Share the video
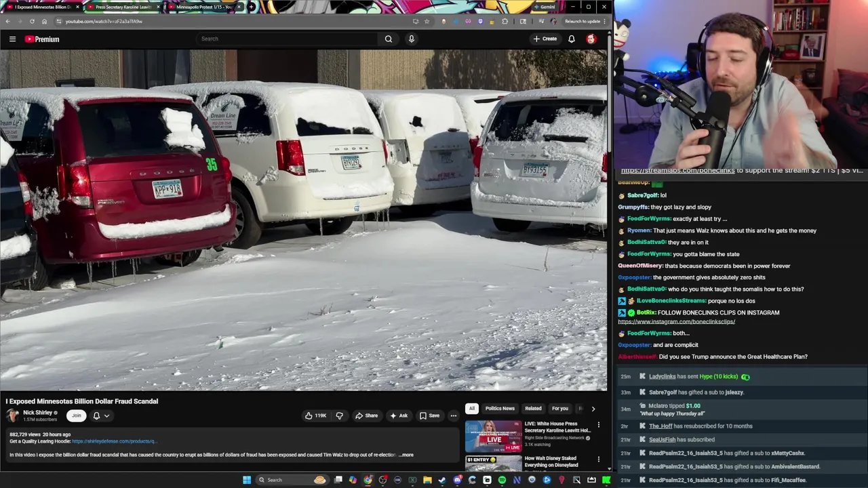The width and height of the screenshot is (868, 488). 367,415
